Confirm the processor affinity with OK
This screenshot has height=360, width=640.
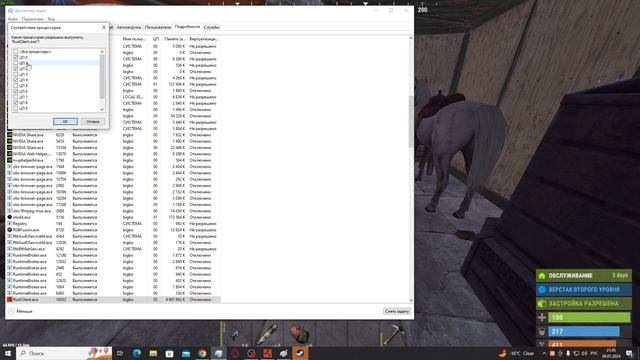coord(65,122)
